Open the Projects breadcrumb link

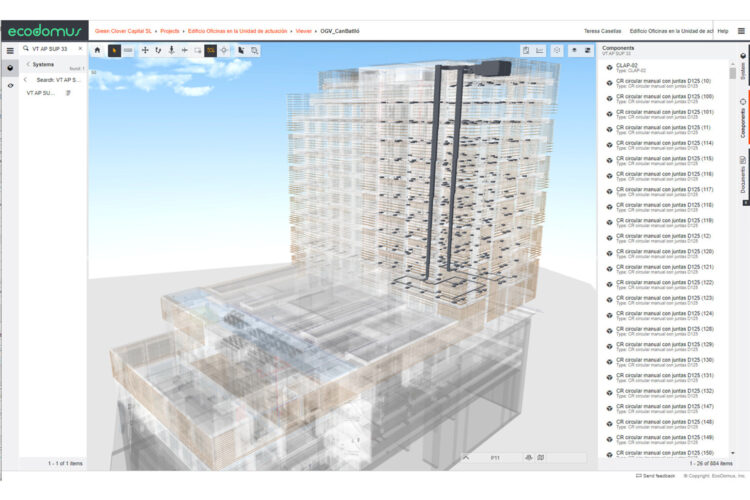(170, 31)
